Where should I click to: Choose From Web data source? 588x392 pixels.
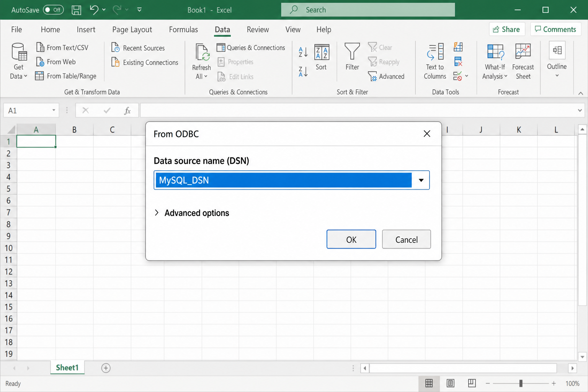point(56,62)
